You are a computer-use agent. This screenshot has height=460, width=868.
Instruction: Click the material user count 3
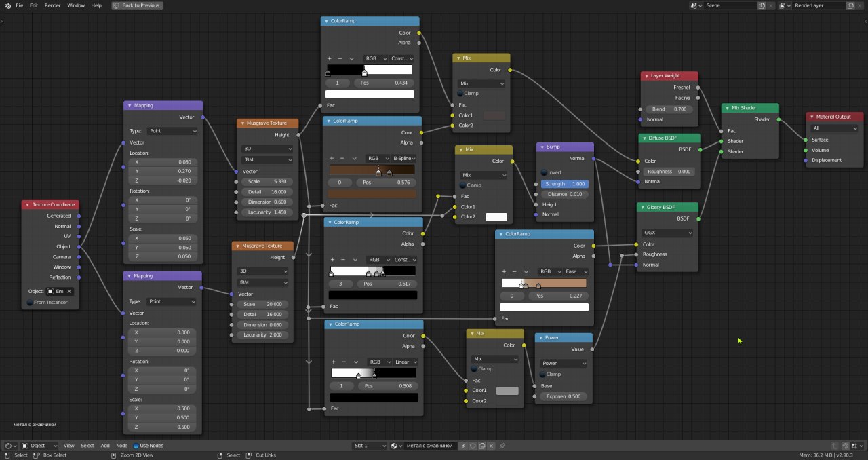(463, 446)
